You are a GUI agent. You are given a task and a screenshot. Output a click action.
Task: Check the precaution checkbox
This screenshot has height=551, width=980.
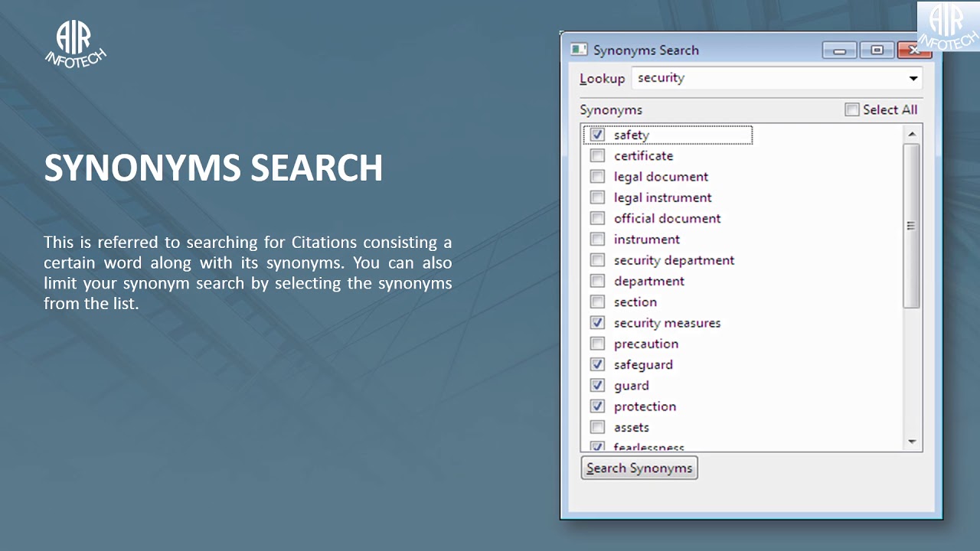597,344
